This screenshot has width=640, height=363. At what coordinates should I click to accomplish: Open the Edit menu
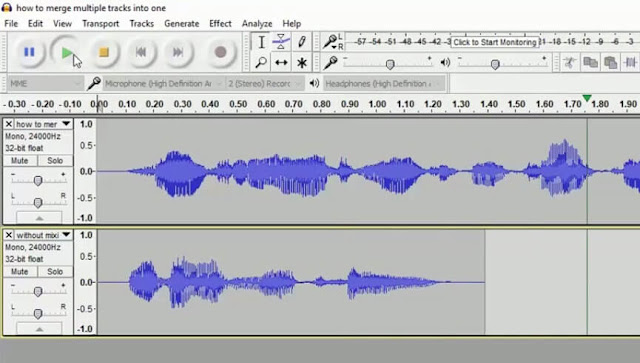pos(35,24)
